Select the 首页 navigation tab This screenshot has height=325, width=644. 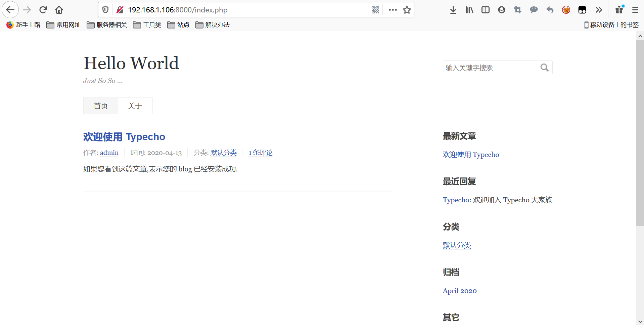(x=101, y=106)
